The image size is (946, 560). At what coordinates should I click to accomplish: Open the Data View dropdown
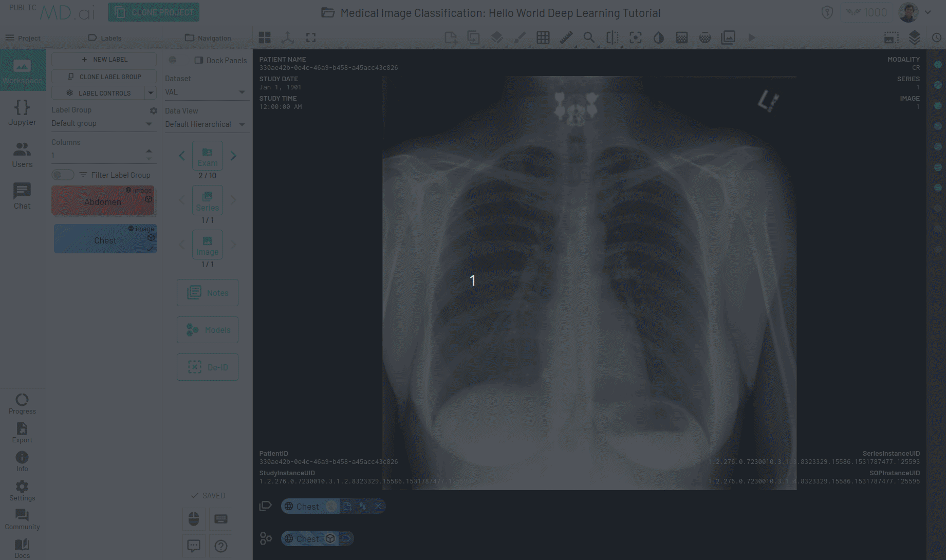click(206, 124)
